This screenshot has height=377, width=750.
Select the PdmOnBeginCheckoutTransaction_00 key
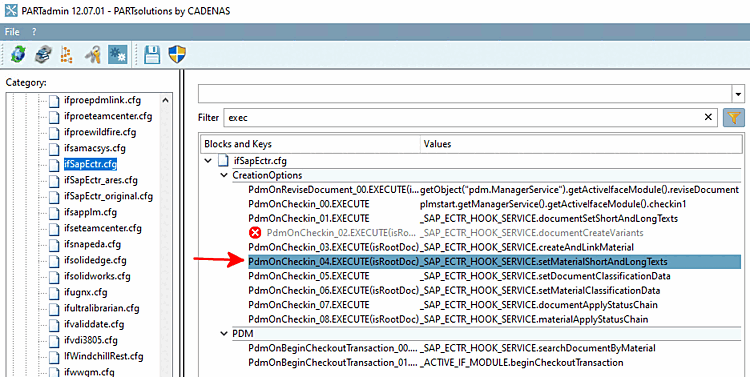click(333, 348)
